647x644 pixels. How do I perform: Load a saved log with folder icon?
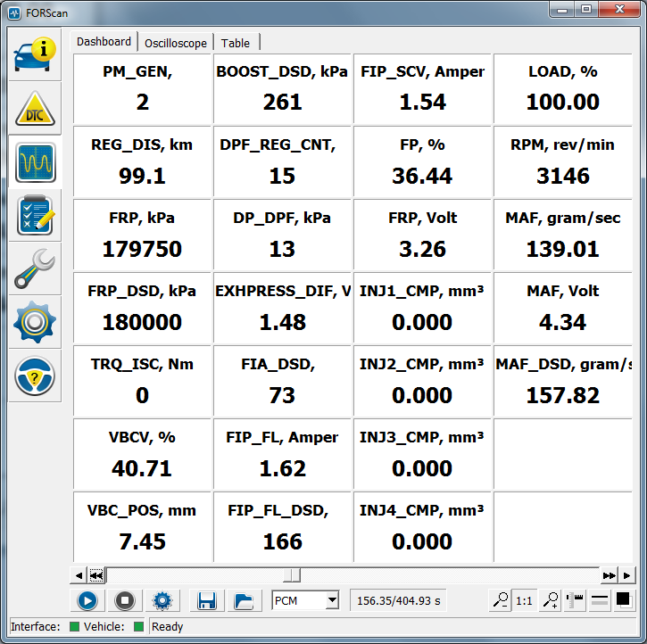pyautogui.click(x=242, y=600)
